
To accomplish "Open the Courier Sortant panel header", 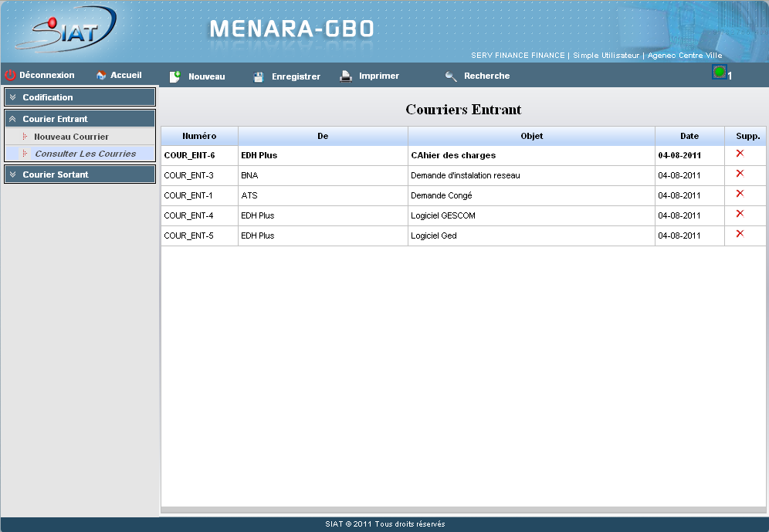I will coord(80,175).
